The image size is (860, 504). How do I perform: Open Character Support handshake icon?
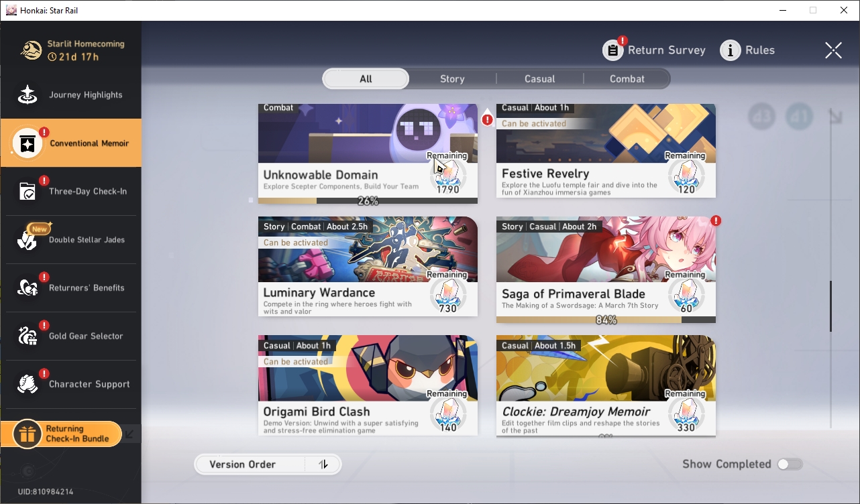pyautogui.click(x=28, y=385)
